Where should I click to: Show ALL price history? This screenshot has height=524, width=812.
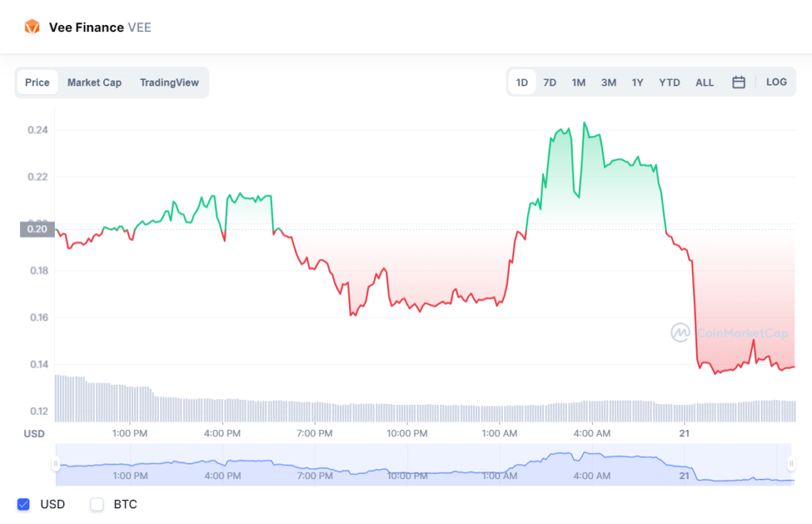pos(704,82)
